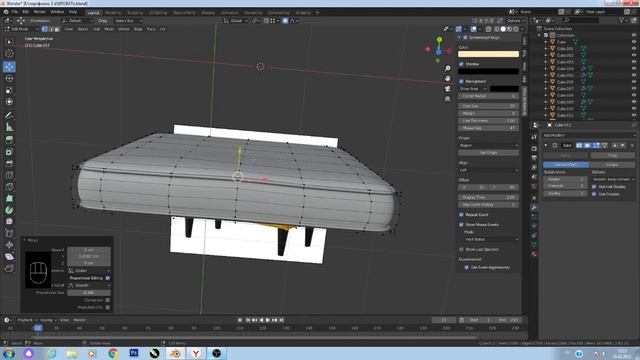Select the Annotate tool
Viewport: 640px width, 360px height.
coord(9,116)
